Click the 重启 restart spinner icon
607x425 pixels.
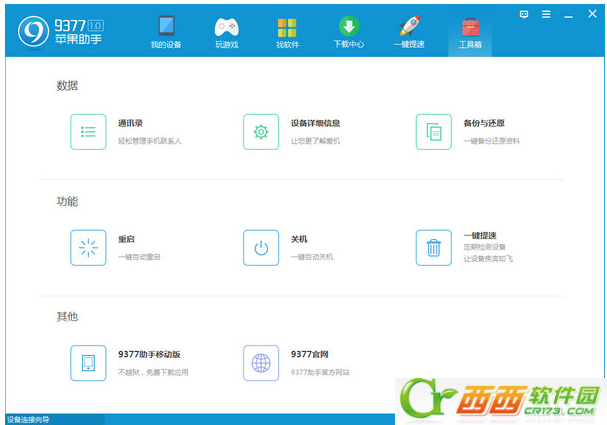click(x=88, y=248)
